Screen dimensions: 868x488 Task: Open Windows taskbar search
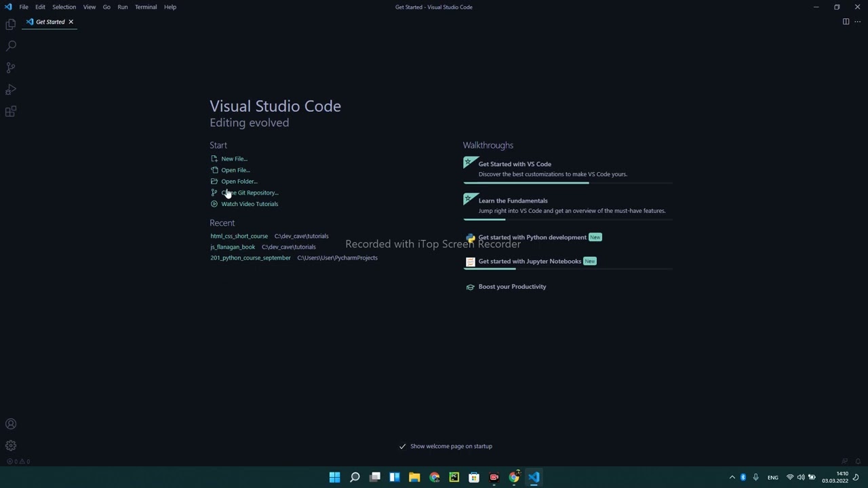(355, 477)
